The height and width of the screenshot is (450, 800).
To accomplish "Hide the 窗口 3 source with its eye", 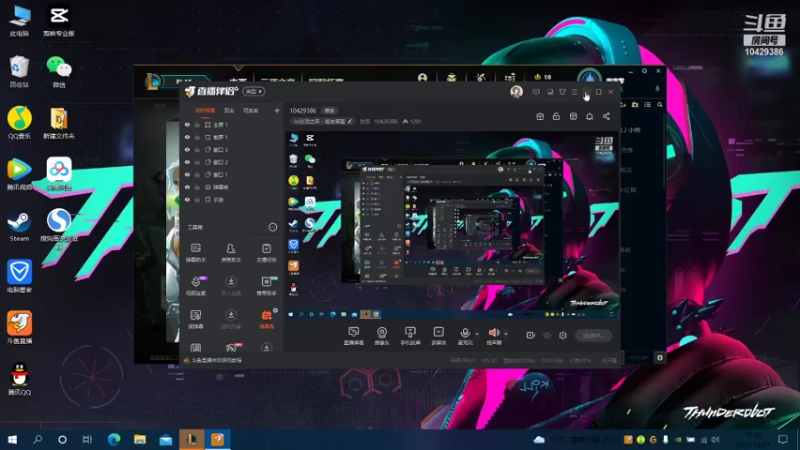I will point(187,149).
